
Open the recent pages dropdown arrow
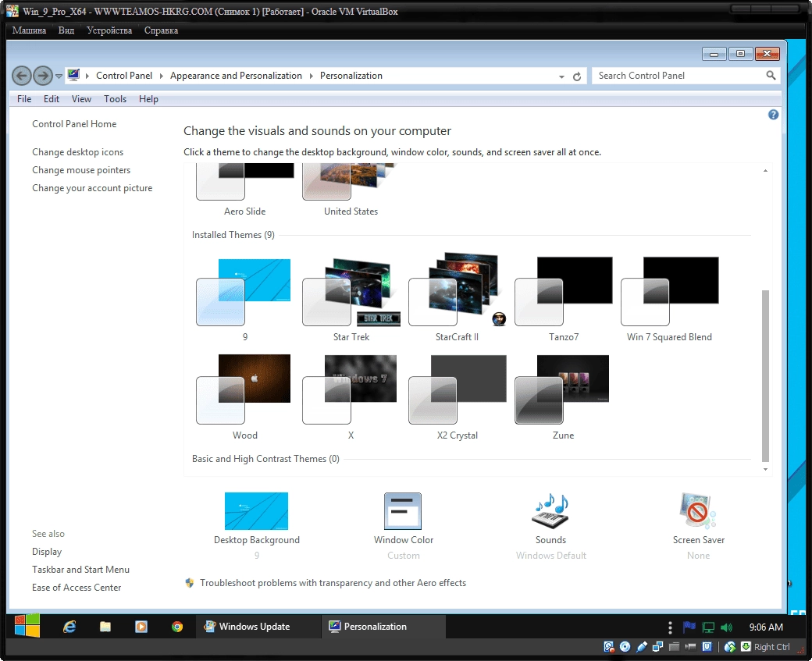pos(59,76)
